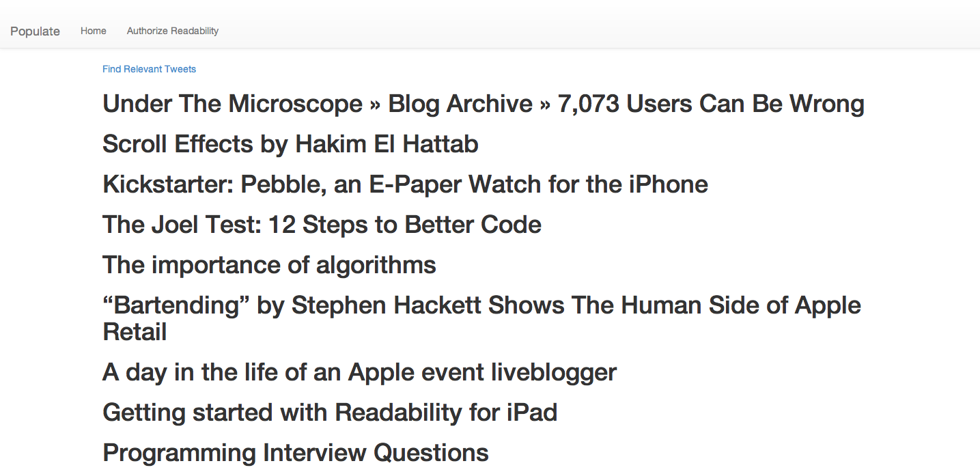
Task: Pick the 12 Steps to Better Code heading
Action: click(x=322, y=225)
